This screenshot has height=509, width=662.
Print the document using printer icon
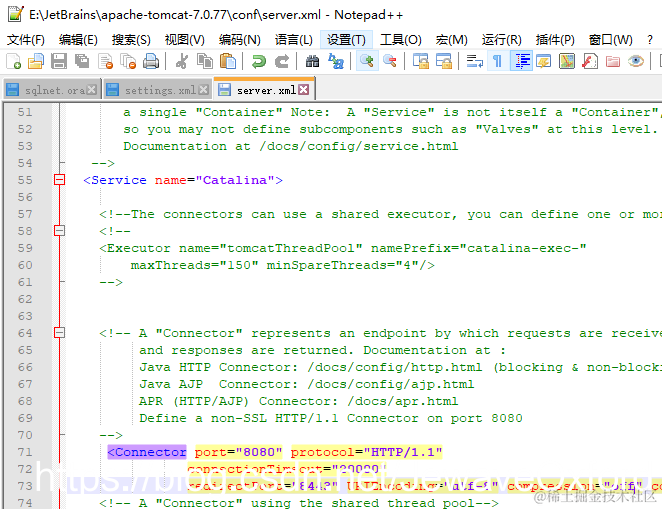pos(151,62)
